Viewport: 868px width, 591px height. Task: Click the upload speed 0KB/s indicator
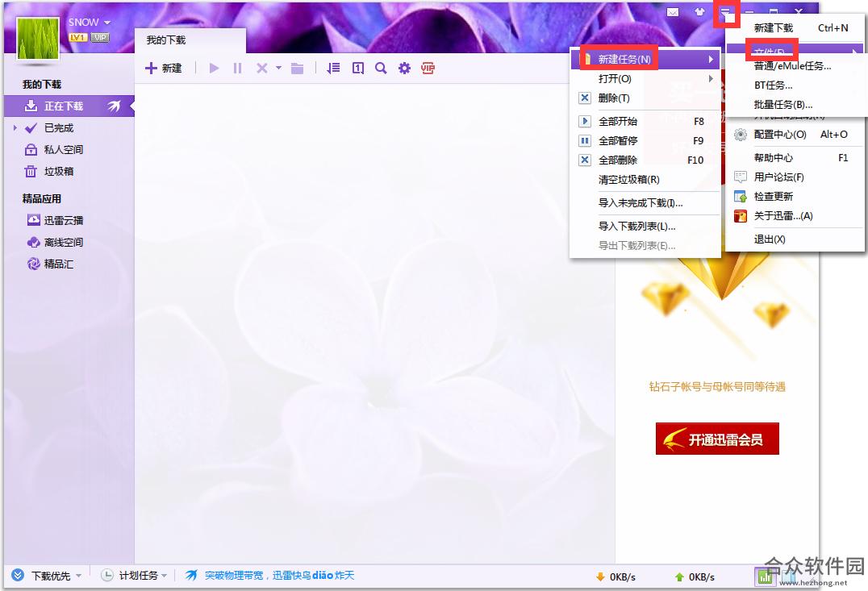coord(695,577)
